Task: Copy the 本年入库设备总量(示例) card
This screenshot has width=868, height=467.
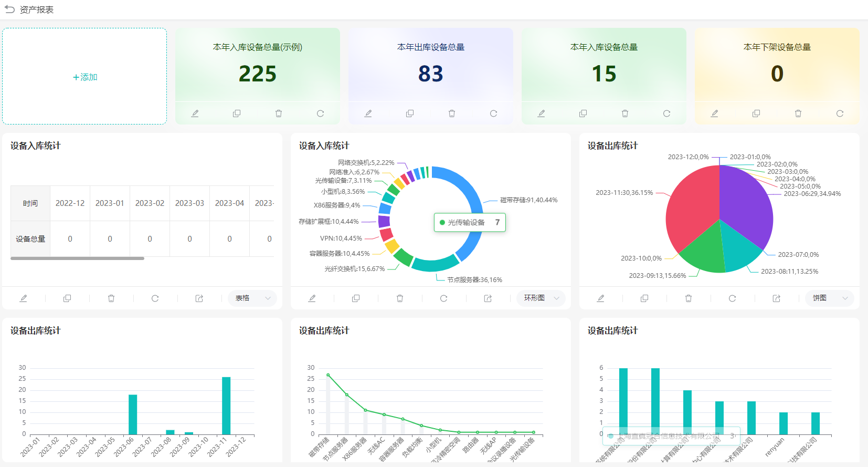Action: tap(237, 113)
